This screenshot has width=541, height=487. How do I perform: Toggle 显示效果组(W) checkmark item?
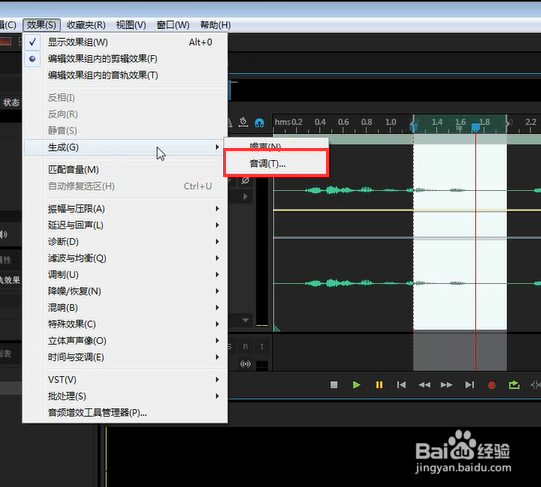[x=125, y=42]
